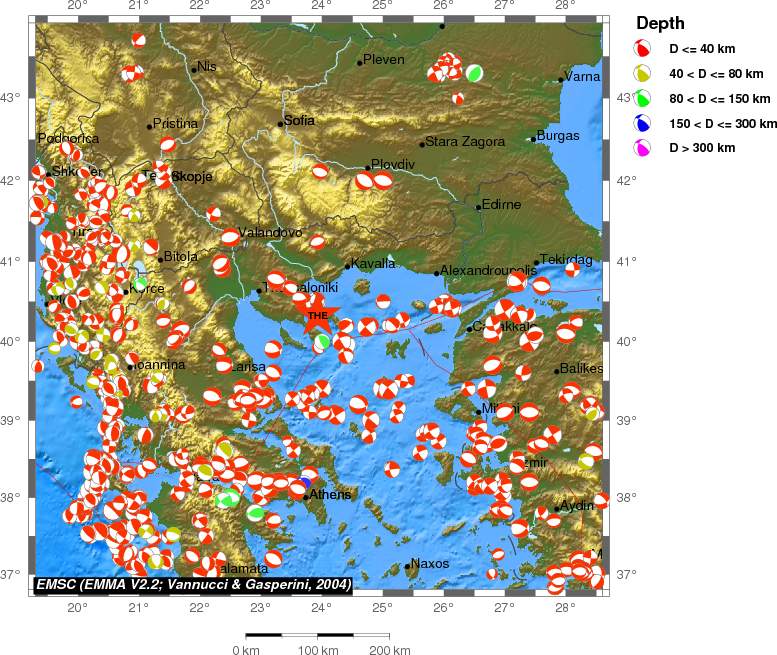Click the blue beachball legend icon for 150 < D <= 300 km

642,123
